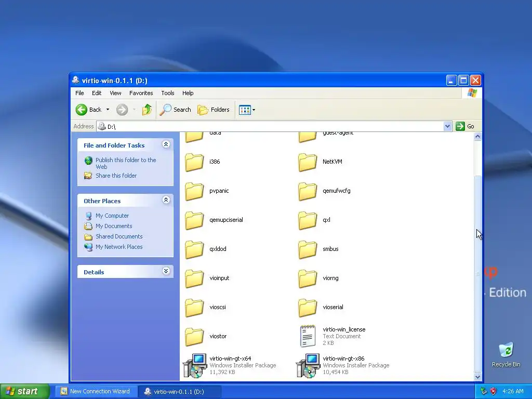Image resolution: width=532 pixels, height=399 pixels.
Task: Select the vioinput folder icon
Action: pyautogui.click(x=194, y=278)
